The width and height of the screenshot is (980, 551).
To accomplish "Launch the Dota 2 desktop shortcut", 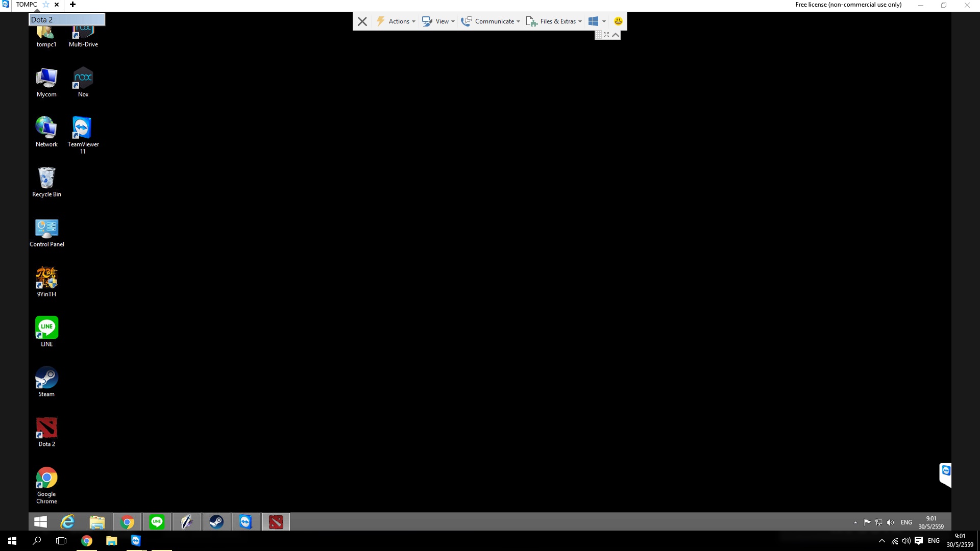I will [x=46, y=432].
